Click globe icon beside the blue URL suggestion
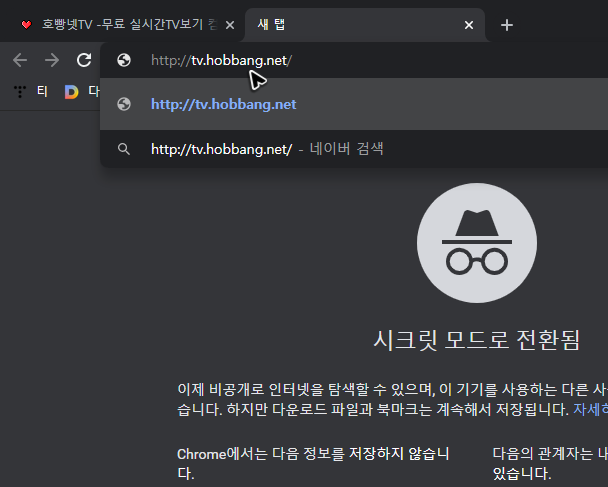The height and width of the screenshot is (487, 608). [x=124, y=104]
